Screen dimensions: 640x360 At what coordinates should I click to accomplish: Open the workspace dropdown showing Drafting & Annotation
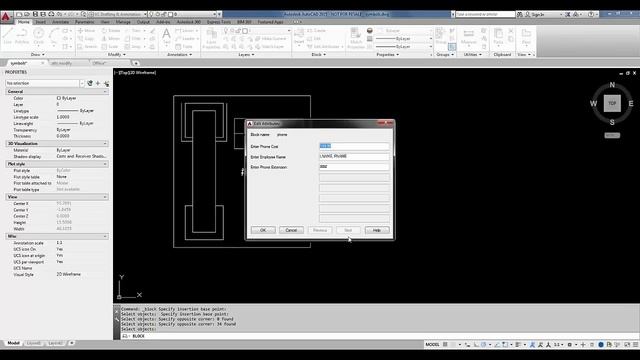coord(118,14)
